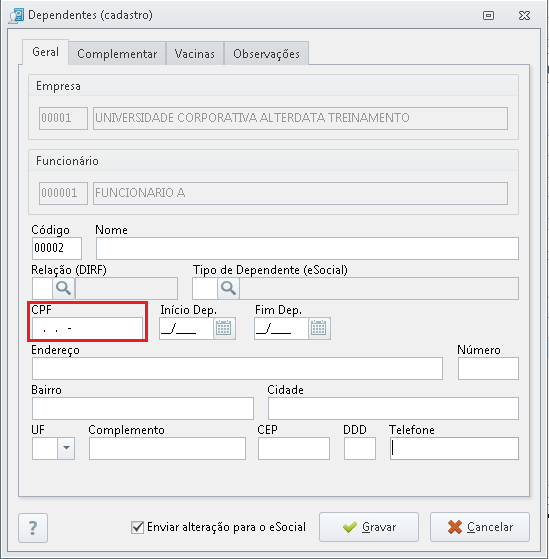Expand the UF dropdown arrow

[x=66, y=448]
